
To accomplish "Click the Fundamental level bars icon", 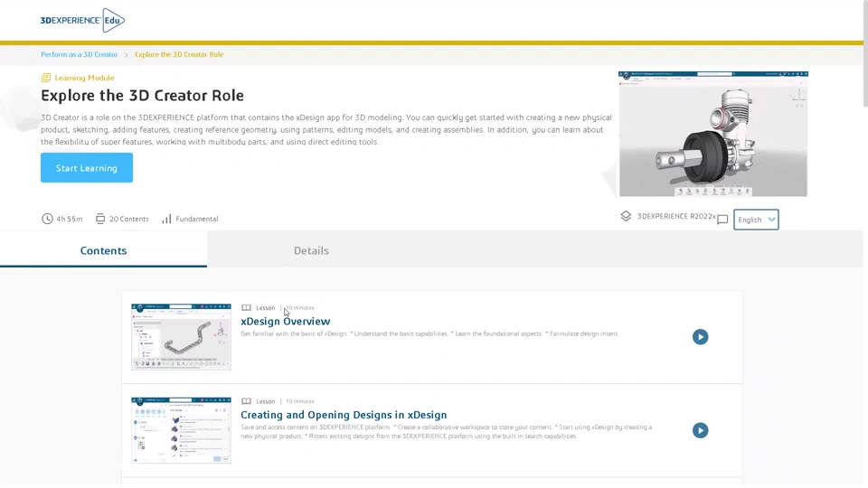I will tap(166, 219).
